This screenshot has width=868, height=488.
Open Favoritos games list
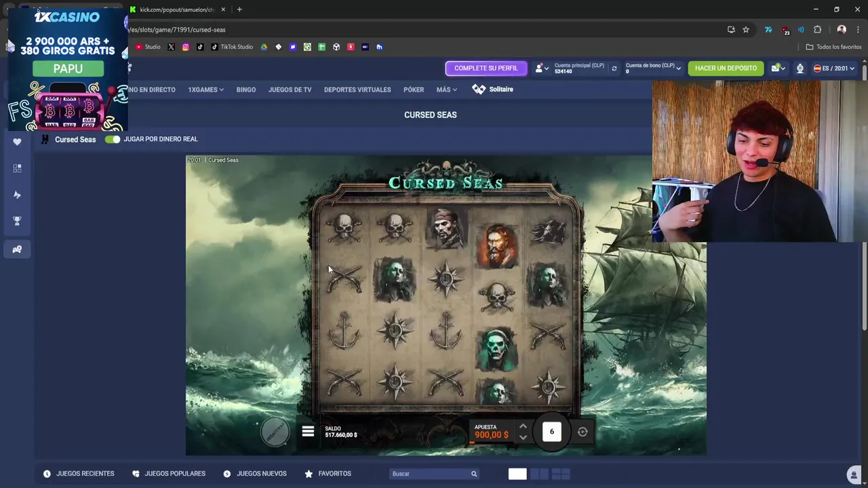coord(328,474)
